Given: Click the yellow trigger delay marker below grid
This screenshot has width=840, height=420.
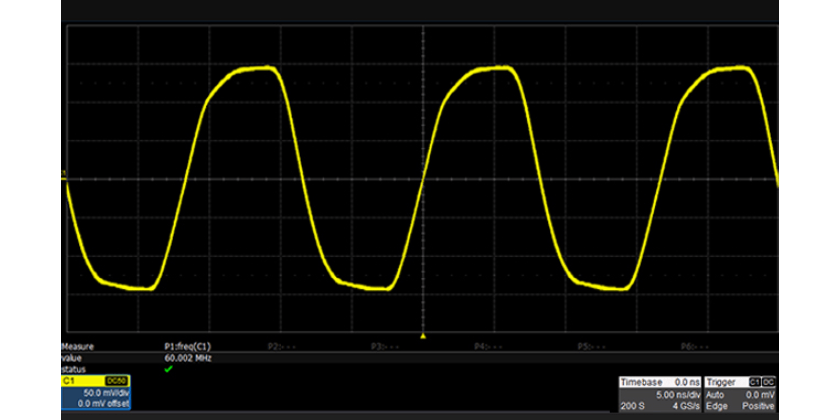Looking at the screenshot, I should (x=423, y=335).
